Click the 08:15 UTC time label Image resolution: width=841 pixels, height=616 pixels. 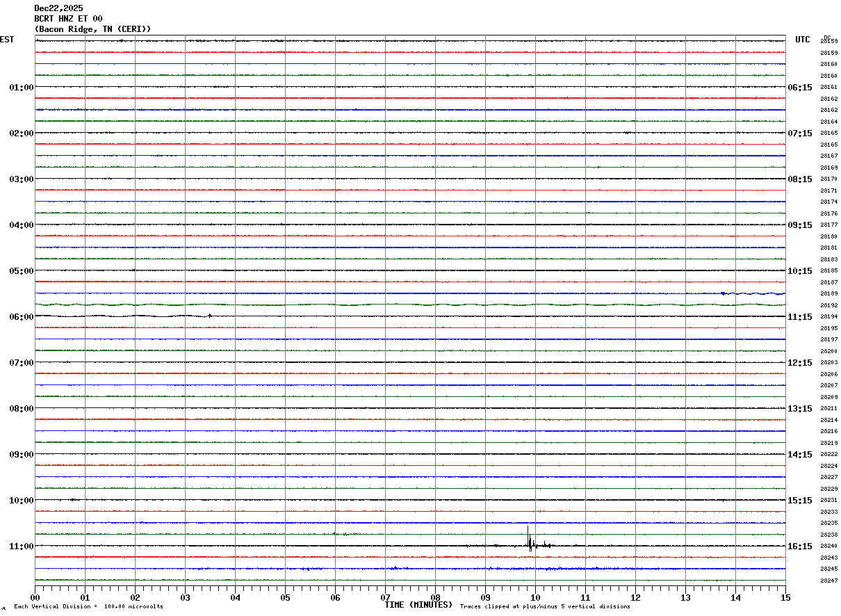[800, 179]
